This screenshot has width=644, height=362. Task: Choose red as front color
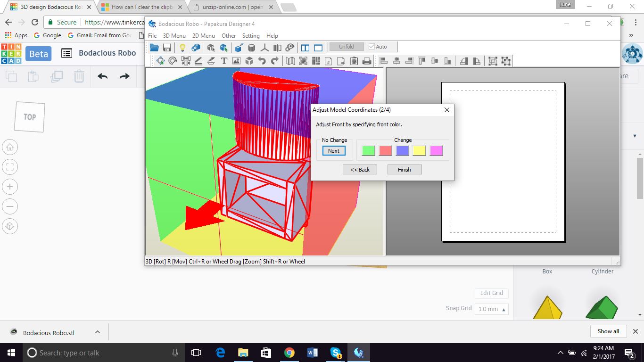point(386,151)
